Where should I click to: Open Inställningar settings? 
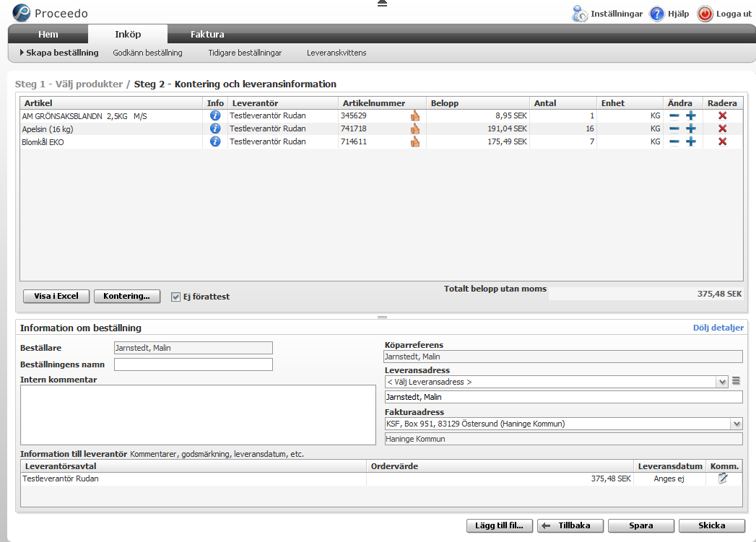tap(607, 14)
